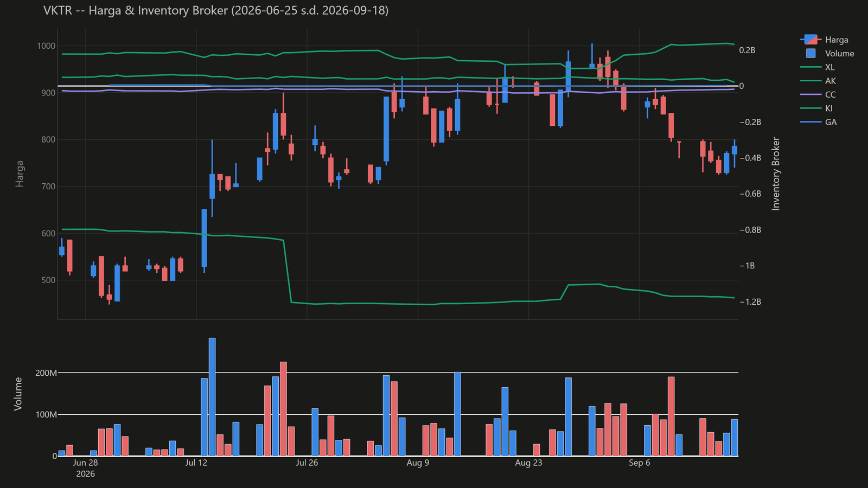Click the Inventory Broker axis title
The width and height of the screenshot is (868, 488).
pyautogui.click(x=776, y=174)
